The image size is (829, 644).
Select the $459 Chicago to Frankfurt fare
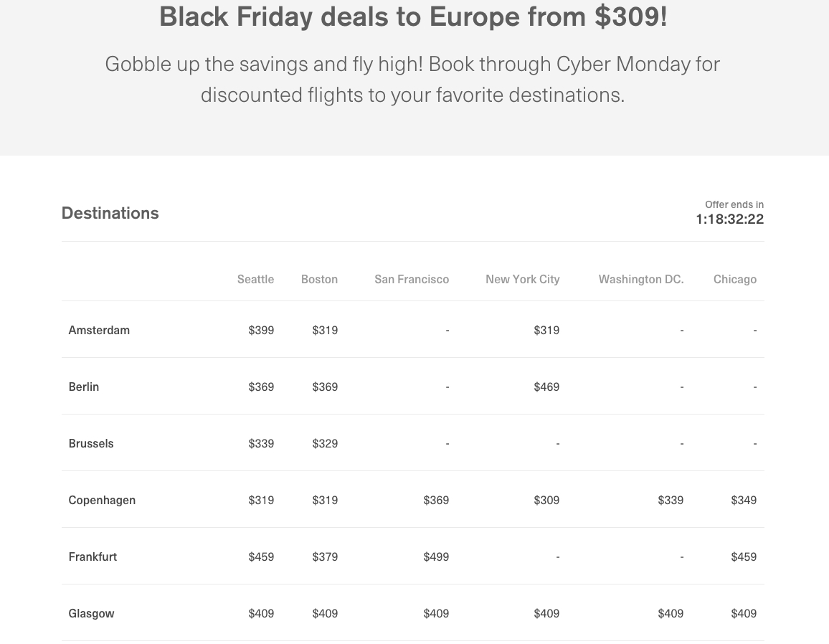744,557
